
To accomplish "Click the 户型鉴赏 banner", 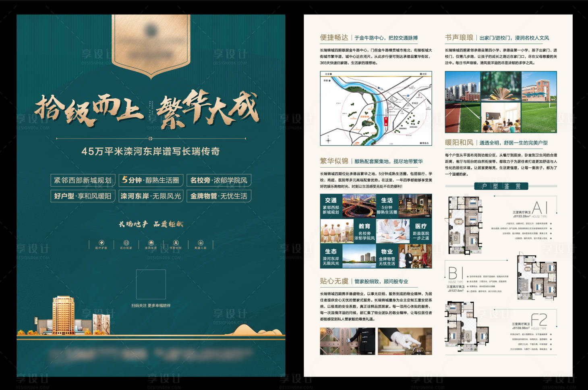I will pyautogui.click(x=501, y=186).
